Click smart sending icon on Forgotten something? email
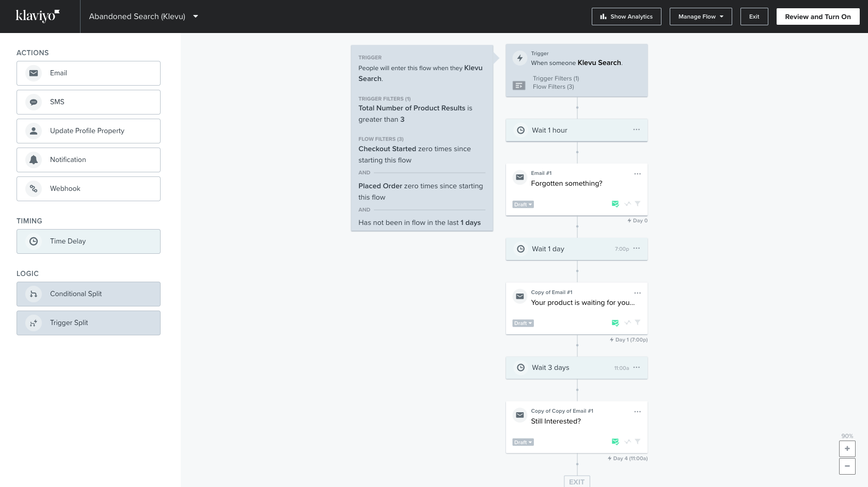The height and width of the screenshot is (487, 868). [615, 204]
